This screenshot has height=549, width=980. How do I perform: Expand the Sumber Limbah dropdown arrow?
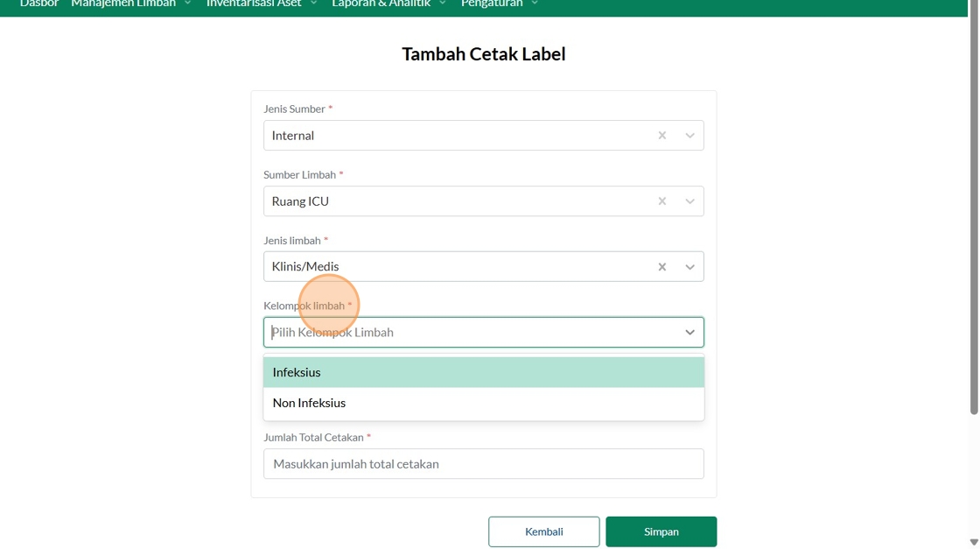pyautogui.click(x=689, y=201)
